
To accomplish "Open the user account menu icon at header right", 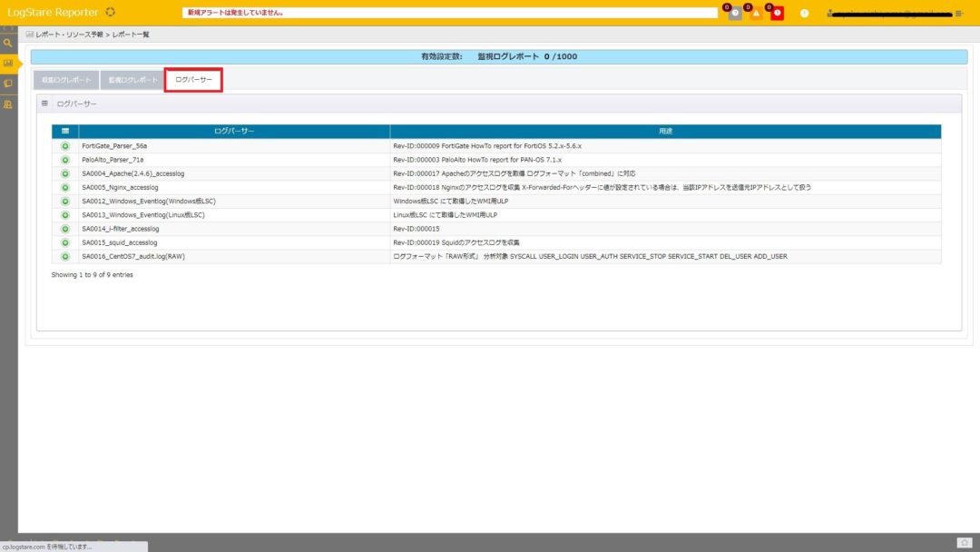I will coord(959,13).
